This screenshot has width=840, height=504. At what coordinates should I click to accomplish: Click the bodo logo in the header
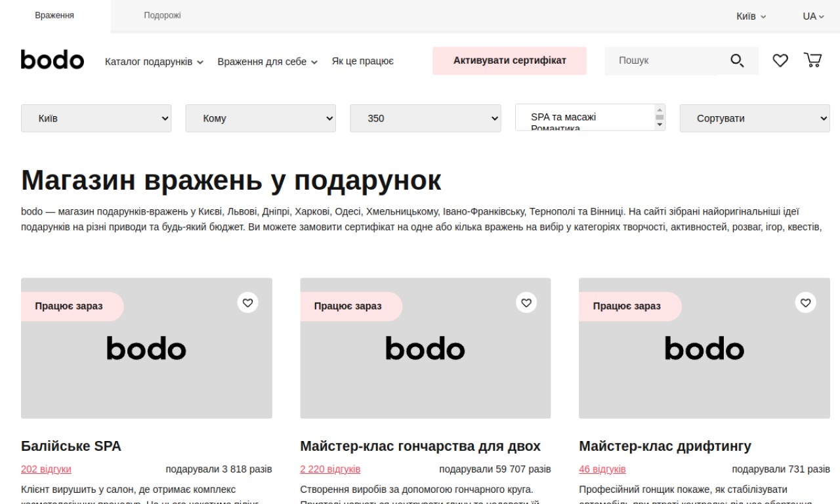point(52,60)
